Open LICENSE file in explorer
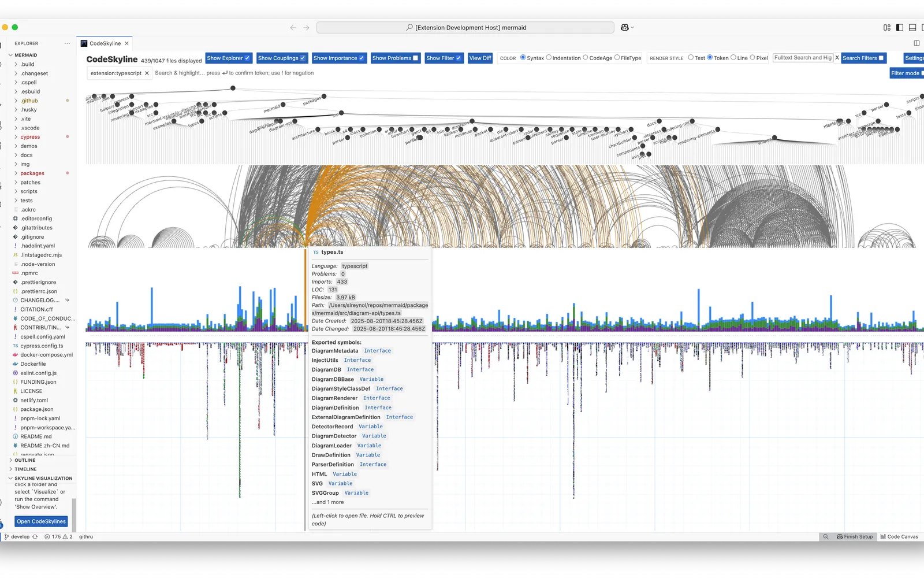Viewport: 924px width, 578px height. click(x=31, y=391)
